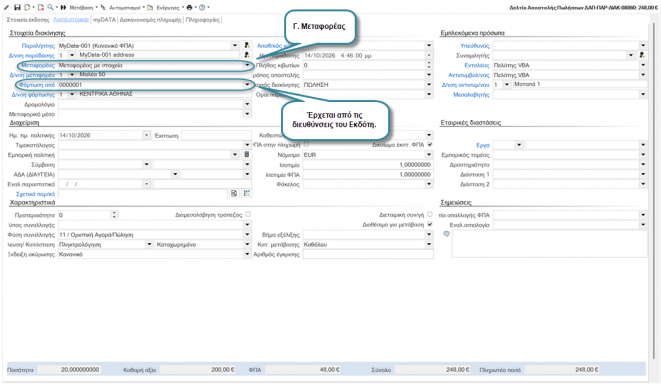The height and width of the screenshot is (384, 661).
Task: Switch to myDATA tab
Action: (104, 20)
